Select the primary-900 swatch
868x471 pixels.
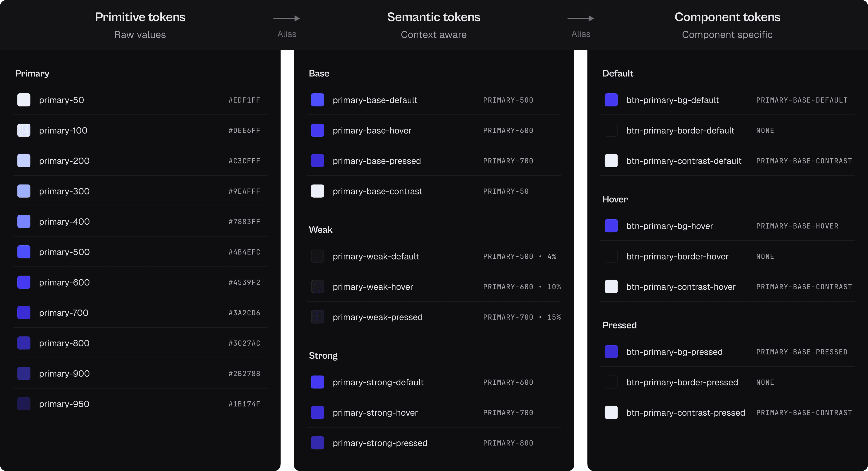24,374
